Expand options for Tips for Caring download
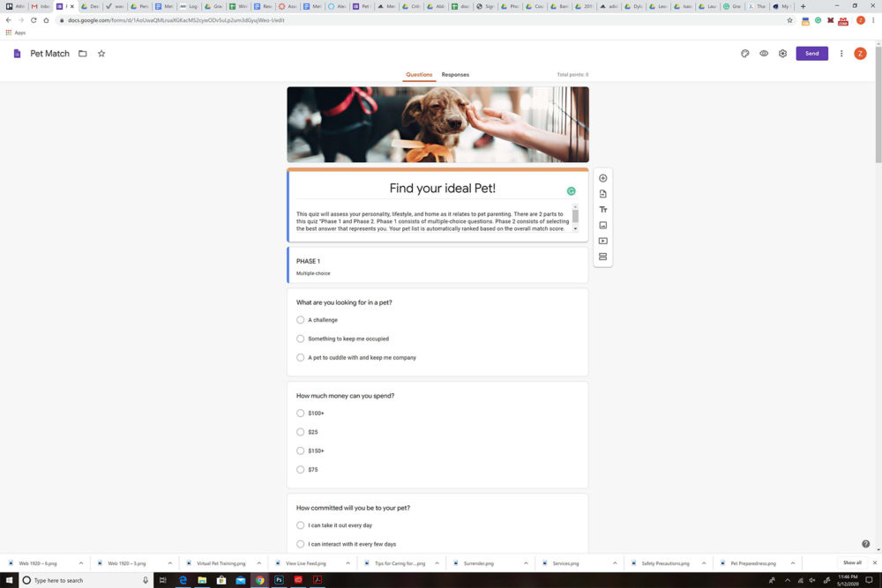 [x=437, y=562]
